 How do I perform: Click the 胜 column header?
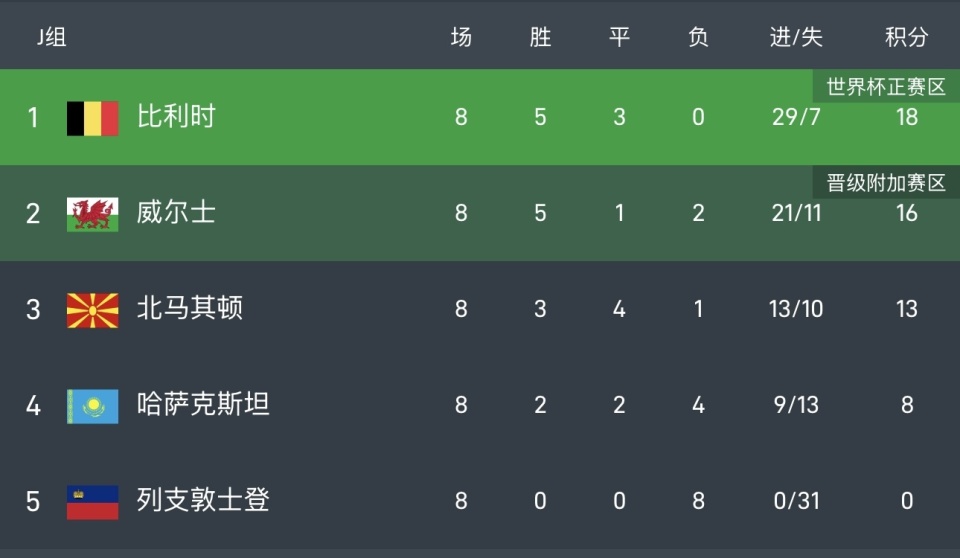point(540,38)
